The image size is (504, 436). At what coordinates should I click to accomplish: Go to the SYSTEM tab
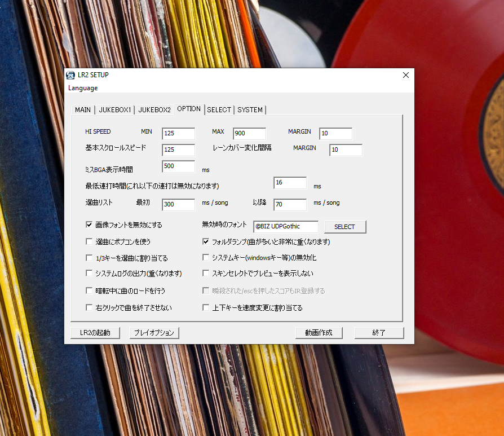[250, 110]
